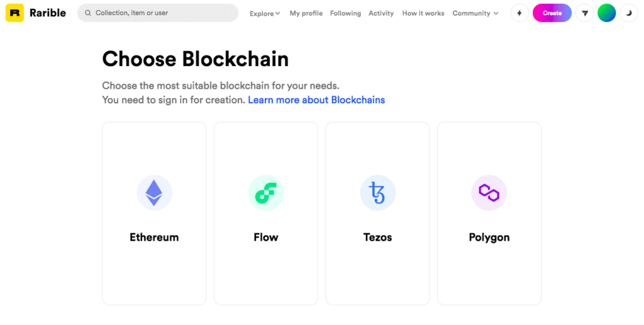Image resolution: width=644 pixels, height=325 pixels.
Task: Go to My profile
Action: point(306,13)
